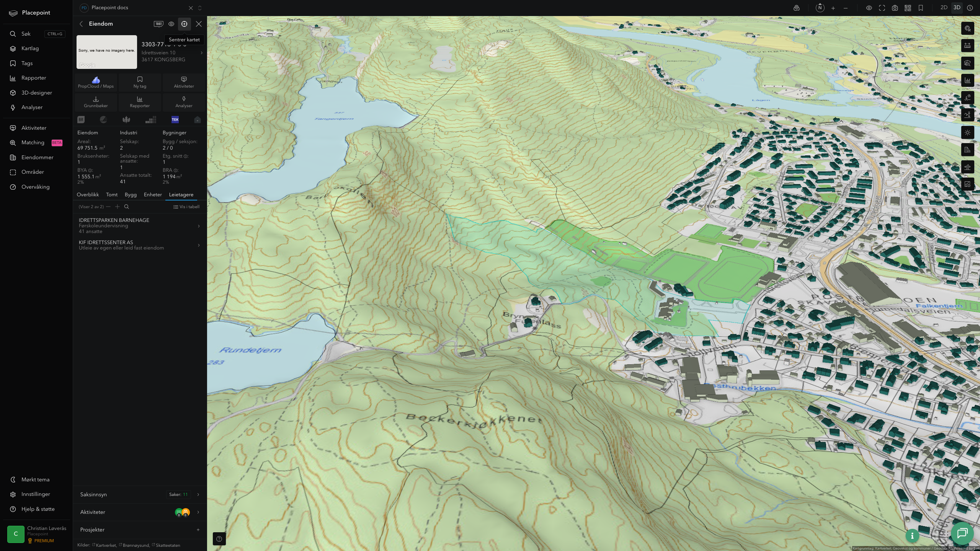The height and width of the screenshot is (551, 980).
Task: Click Ny tag button
Action: [140, 82]
